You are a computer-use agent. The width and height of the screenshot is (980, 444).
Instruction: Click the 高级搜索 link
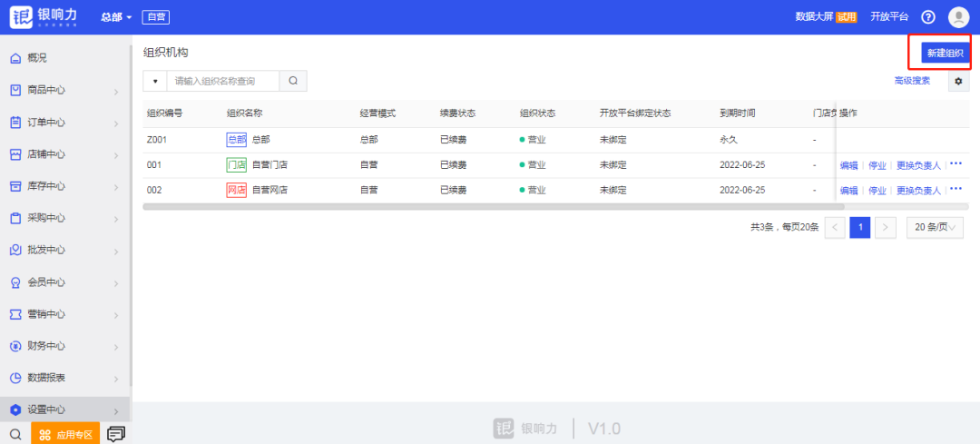pyautogui.click(x=912, y=81)
